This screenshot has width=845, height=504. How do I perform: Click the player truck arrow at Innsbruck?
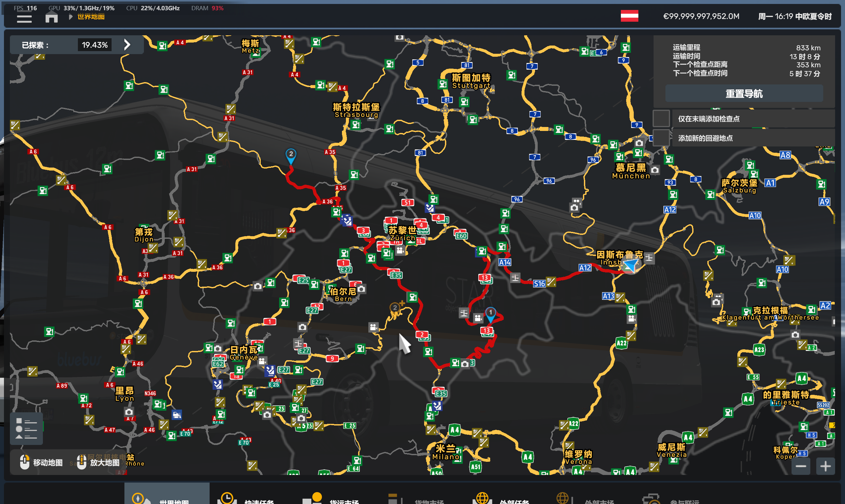tap(631, 265)
